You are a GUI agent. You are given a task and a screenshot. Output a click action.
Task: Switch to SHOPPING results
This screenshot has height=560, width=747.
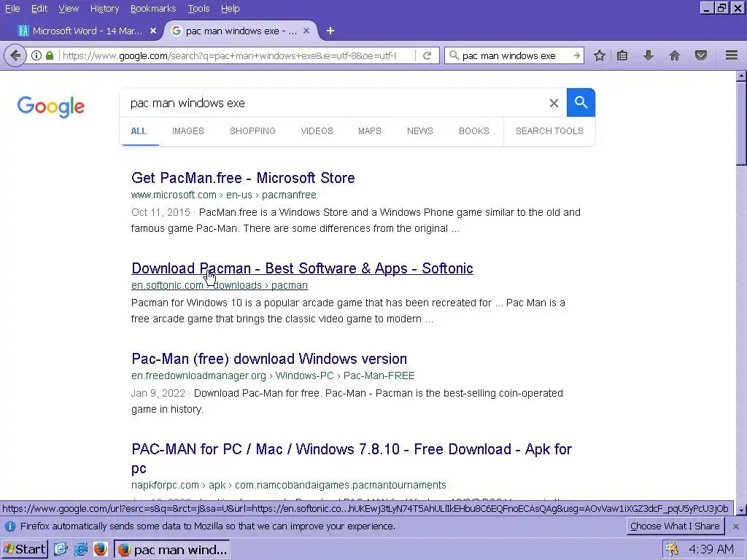252,131
